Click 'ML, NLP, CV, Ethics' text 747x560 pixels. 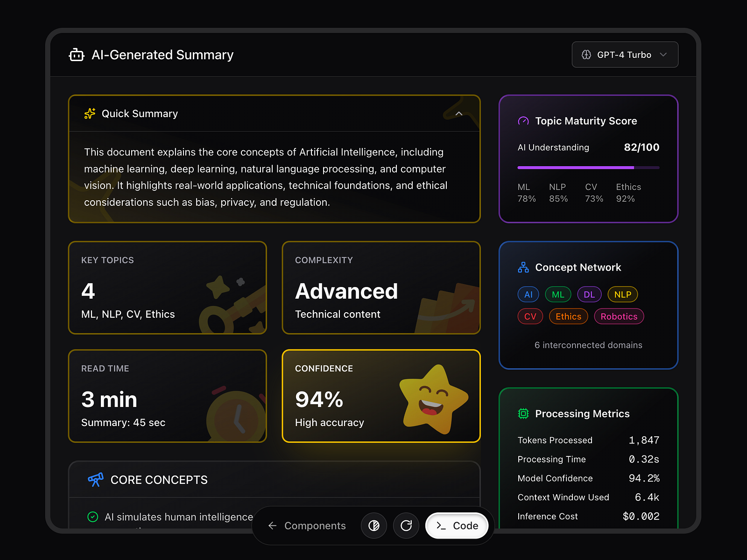point(128,314)
